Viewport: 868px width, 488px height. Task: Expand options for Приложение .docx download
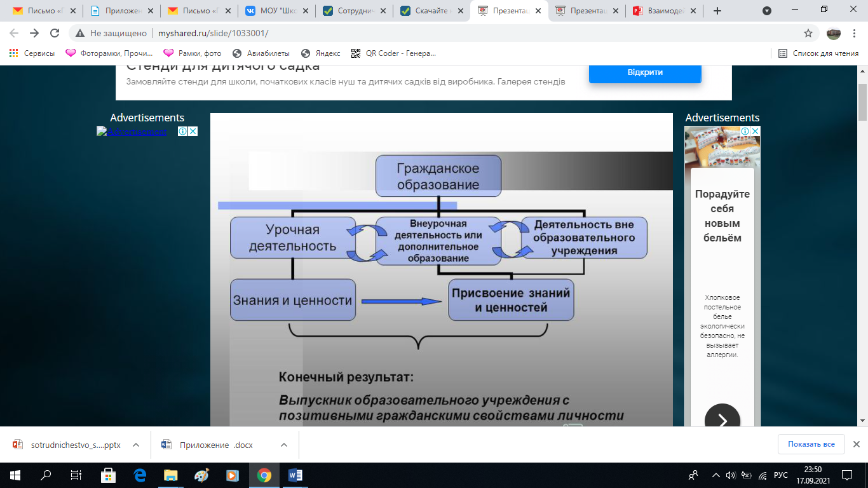pyautogui.click(x=284, y=445)
